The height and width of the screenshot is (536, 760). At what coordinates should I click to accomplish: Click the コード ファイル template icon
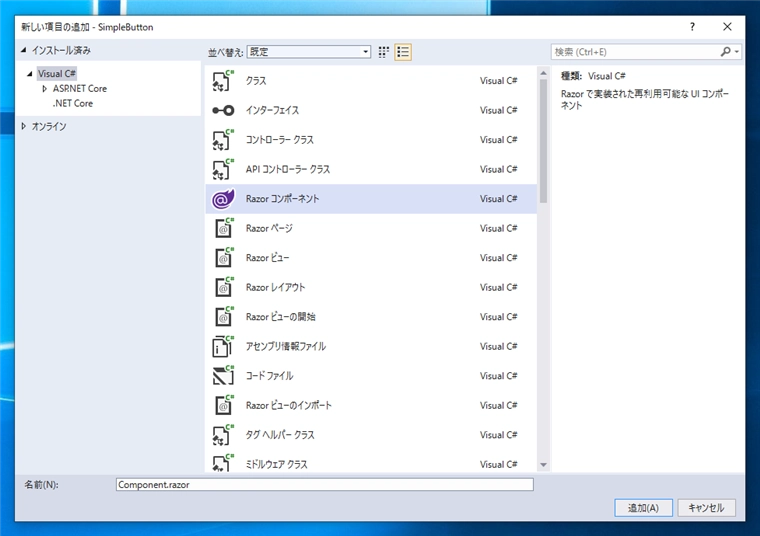tap(223, 376)
